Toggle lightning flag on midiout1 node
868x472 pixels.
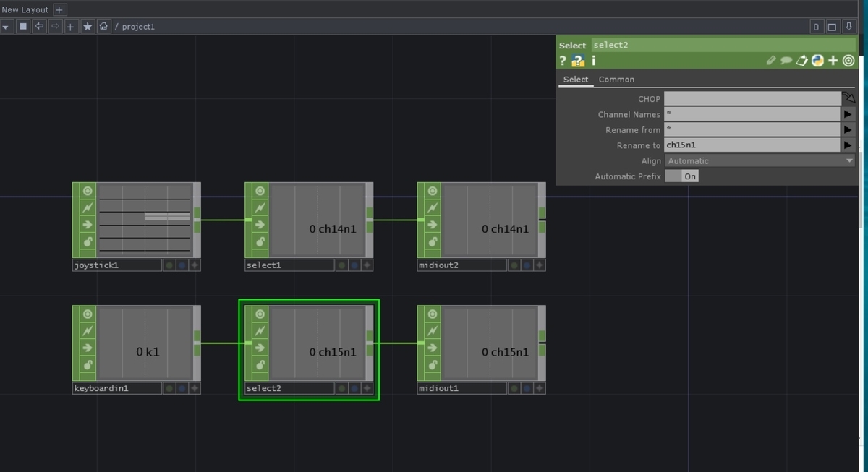pos(433,331)
